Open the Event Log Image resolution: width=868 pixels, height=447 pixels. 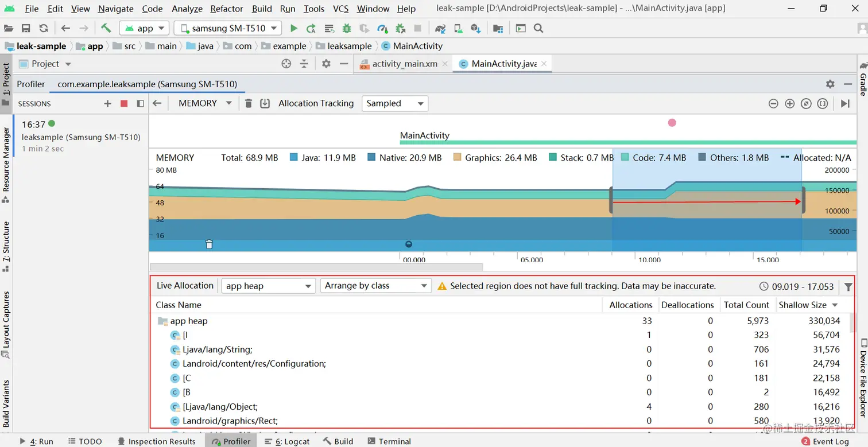pyautogui.click(x=825, y=441)
